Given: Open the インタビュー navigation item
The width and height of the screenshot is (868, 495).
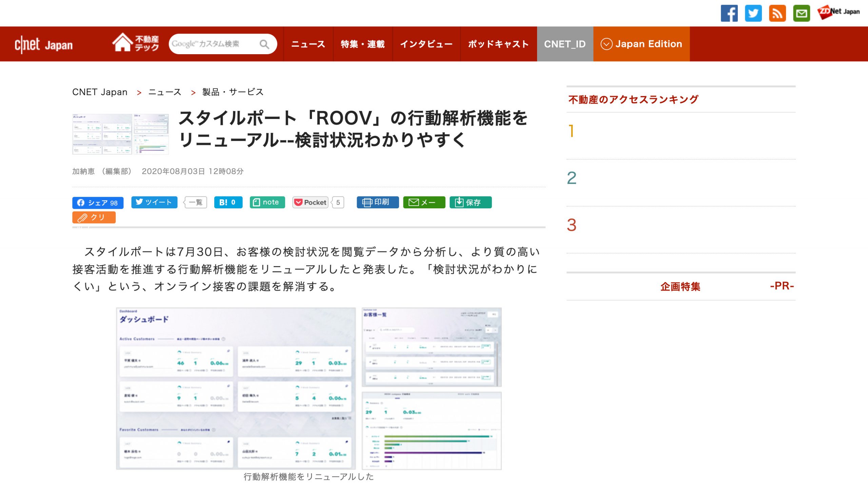Looking at the screenshot, I should click(x=426, y=44).
